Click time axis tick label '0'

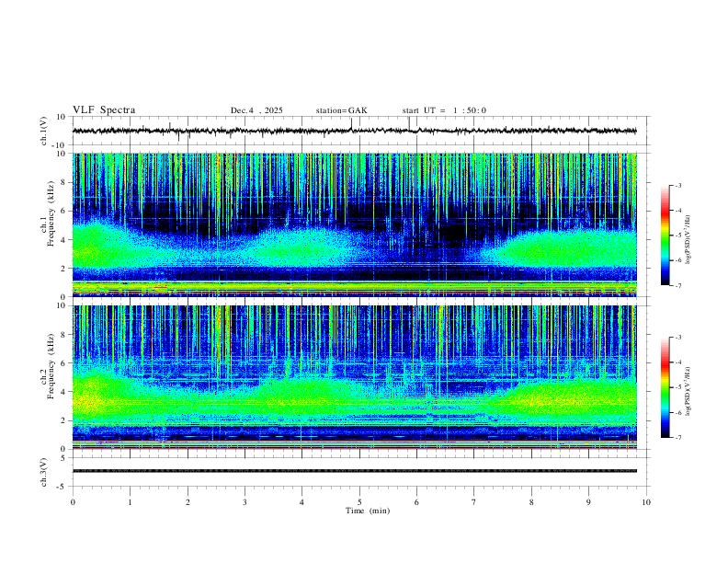click(73, 502)
